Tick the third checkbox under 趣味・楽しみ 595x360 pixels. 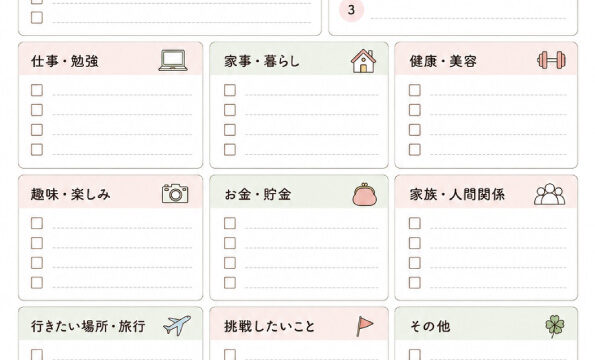pos(37,263)
